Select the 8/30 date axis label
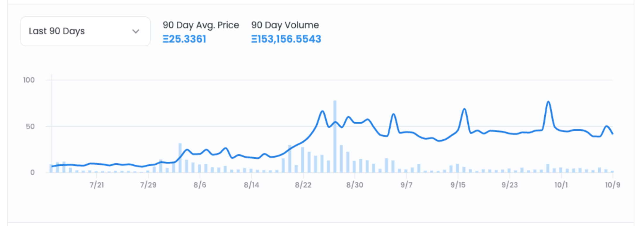 (355, 185)
